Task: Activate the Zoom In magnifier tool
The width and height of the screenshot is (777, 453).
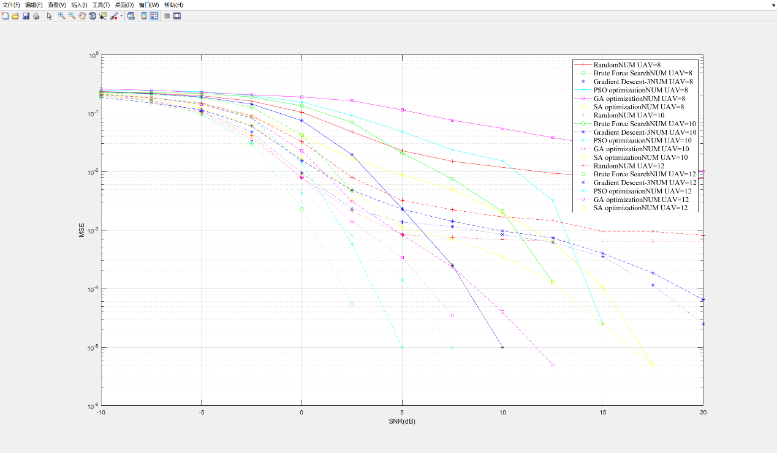Action: [x=61, y=16]
